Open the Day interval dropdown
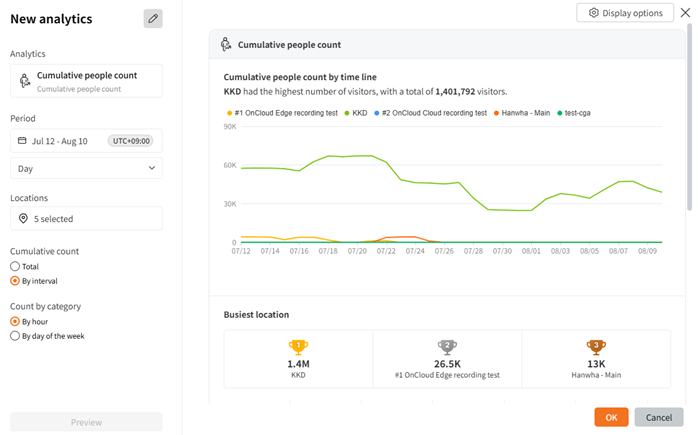Image resolution: width=698 pixels, height=435 pixels. pos(86,168)
